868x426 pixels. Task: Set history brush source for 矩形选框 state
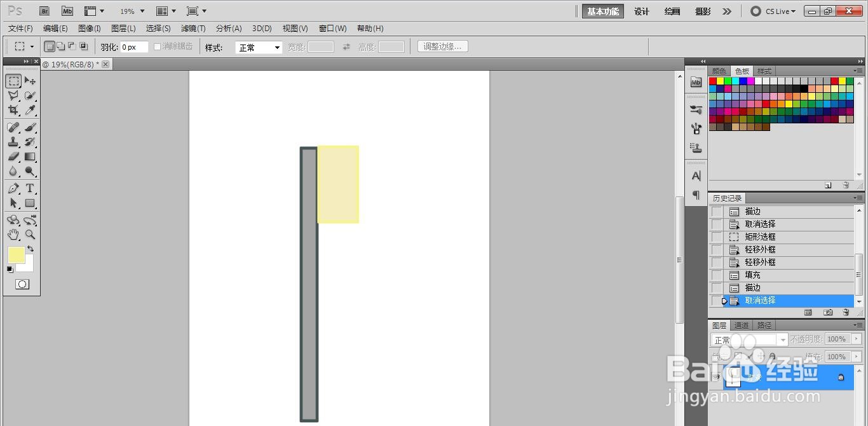(x=717, y=237)
